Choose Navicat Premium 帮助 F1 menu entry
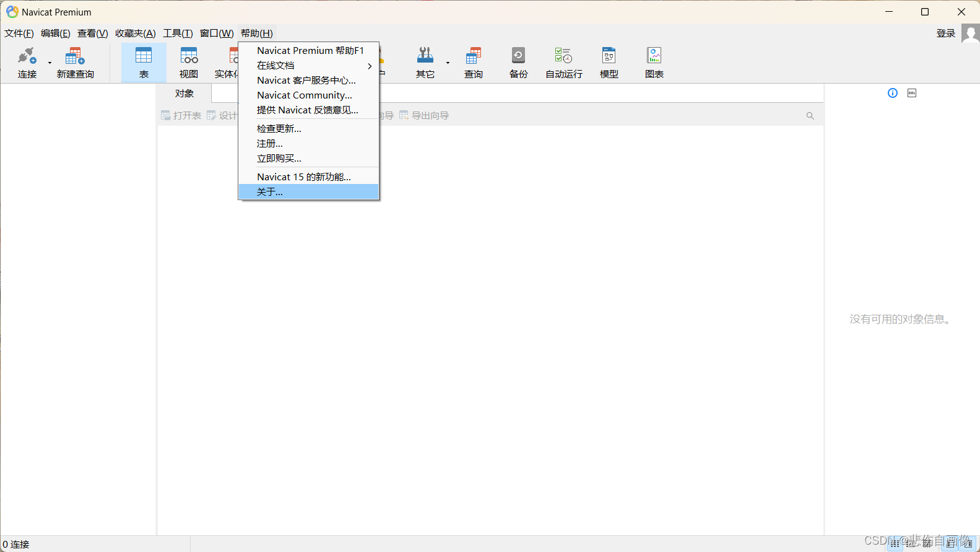This screenshot has width=980, height=552. pos(308,51)
